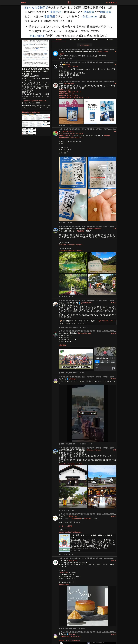Click 桐谷広人's avatar icon
Image resolution: width=138 pixels, height=644 pixels.
coord(55,305)
